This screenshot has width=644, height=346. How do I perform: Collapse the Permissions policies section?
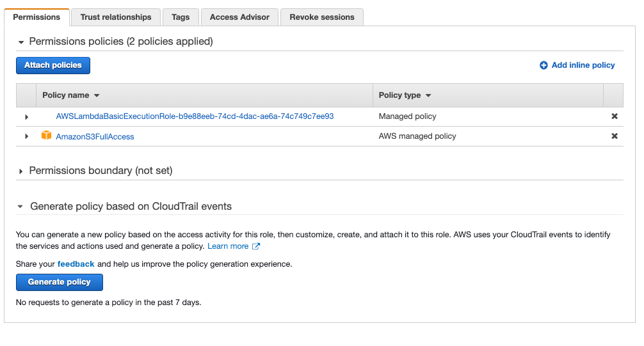21,42
